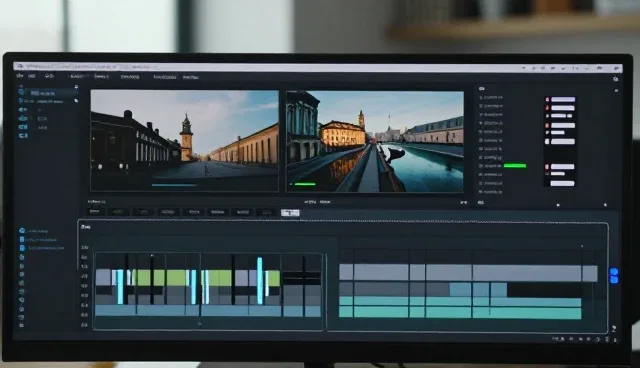This screenshot has width=640, height=368.
Task: Select the tall cyan marker in the left timeline
Action: point(260,281)
